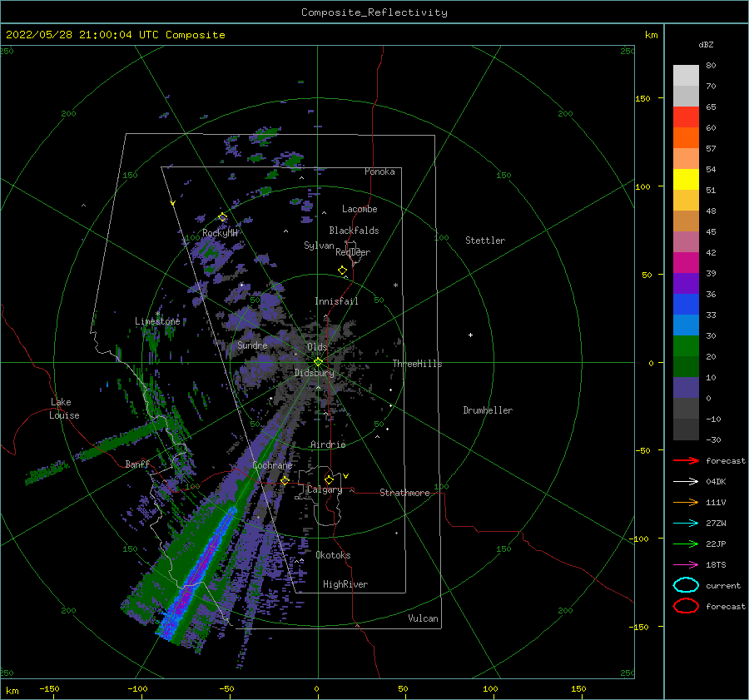This screenshot has width=749, height=700.
Task: Click the RockyMH label
Action: point(220,233)
